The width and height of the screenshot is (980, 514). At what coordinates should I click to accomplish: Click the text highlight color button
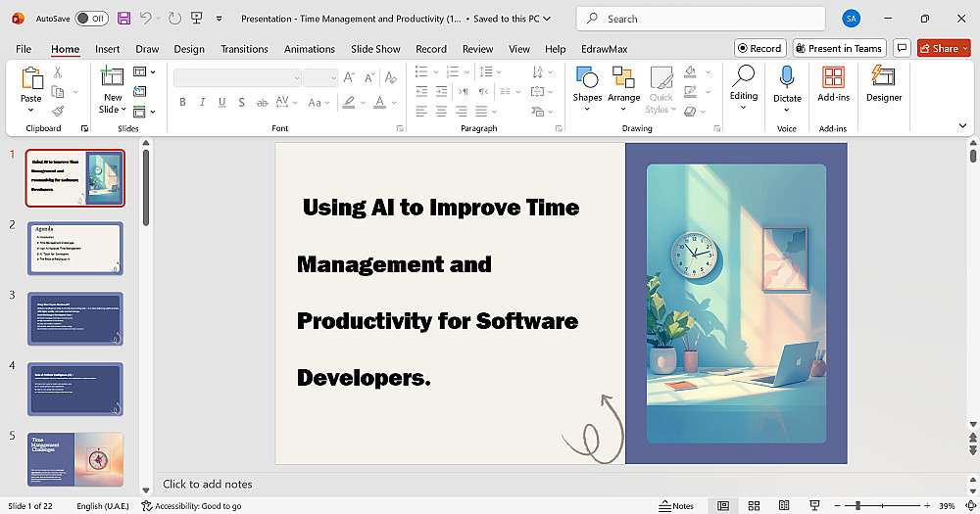349,103
